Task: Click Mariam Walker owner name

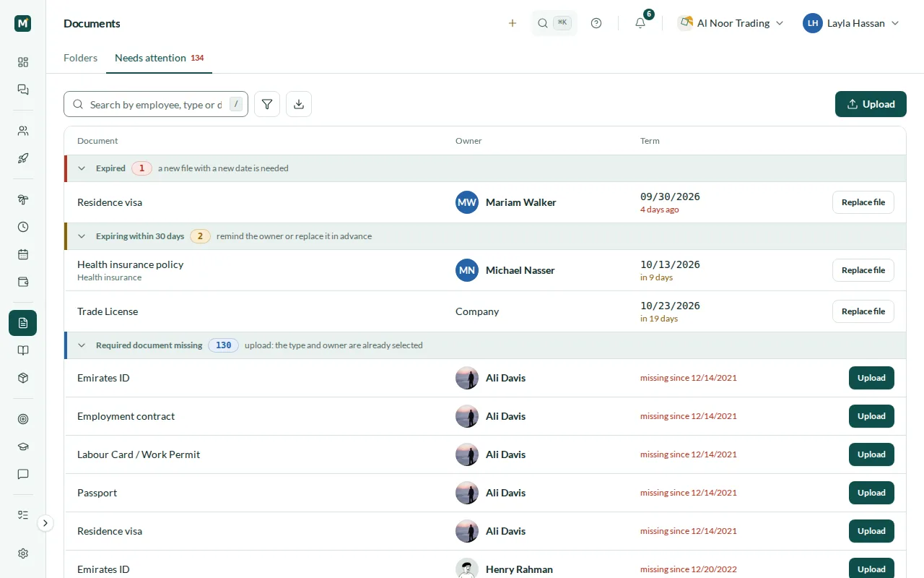Action: tap(521, 202)
